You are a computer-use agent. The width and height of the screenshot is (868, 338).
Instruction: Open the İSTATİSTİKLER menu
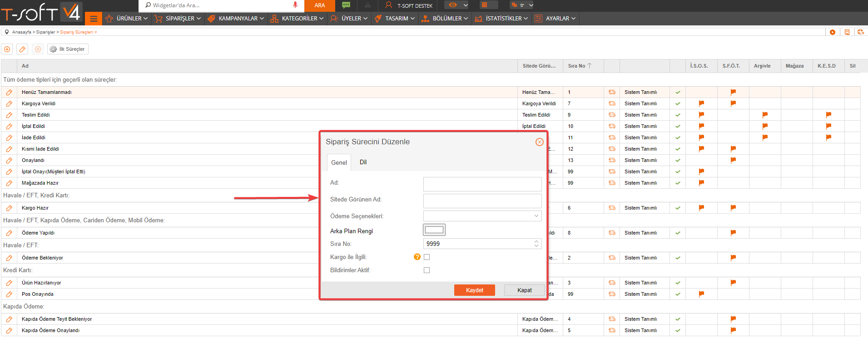(501, 19)
